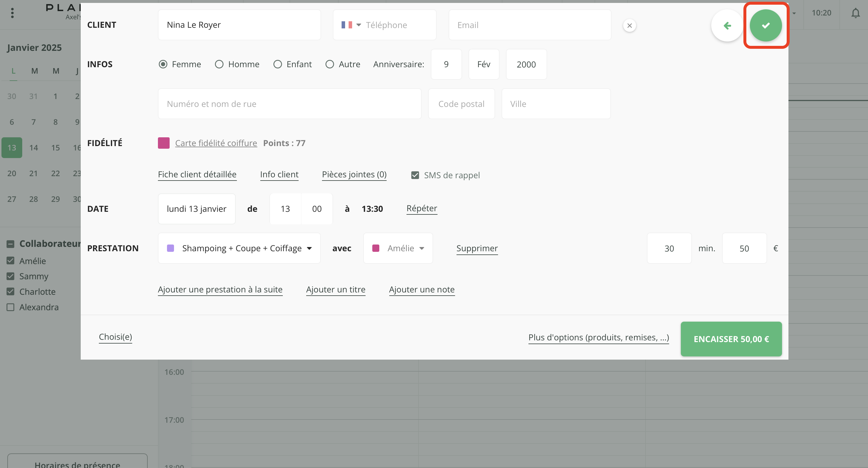Open the three-dot vertical menu
Viewport: 868px width, 468px height.
(13, 13)
